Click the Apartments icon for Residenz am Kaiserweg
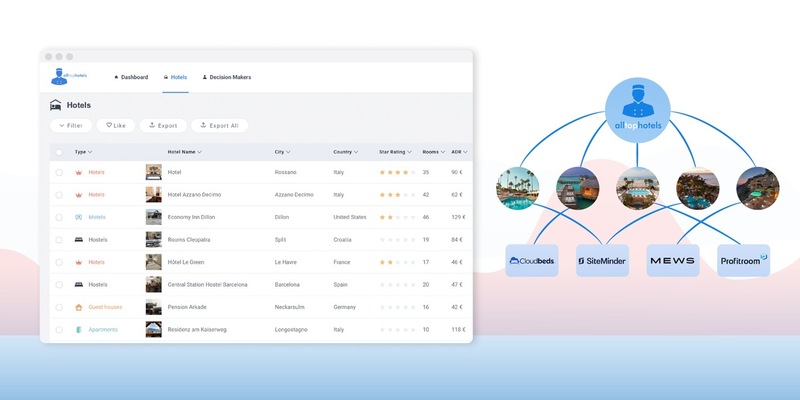 (x=79, y=330)
